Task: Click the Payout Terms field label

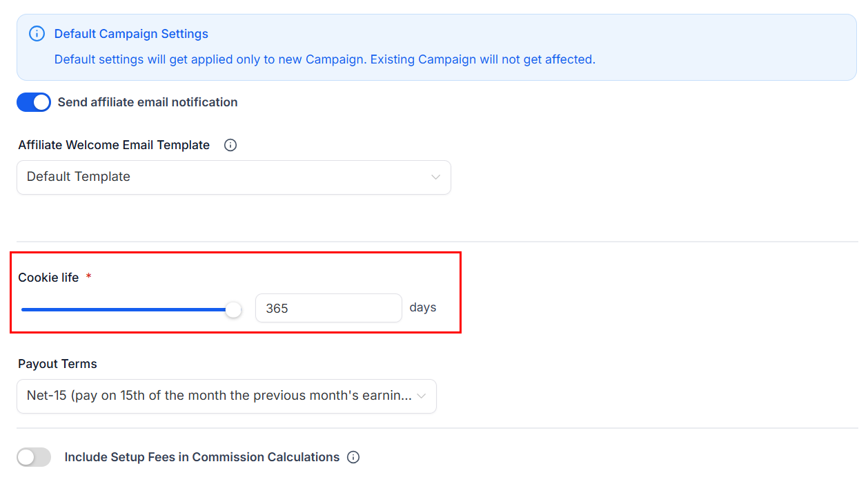Action: [x=57, y=364]
